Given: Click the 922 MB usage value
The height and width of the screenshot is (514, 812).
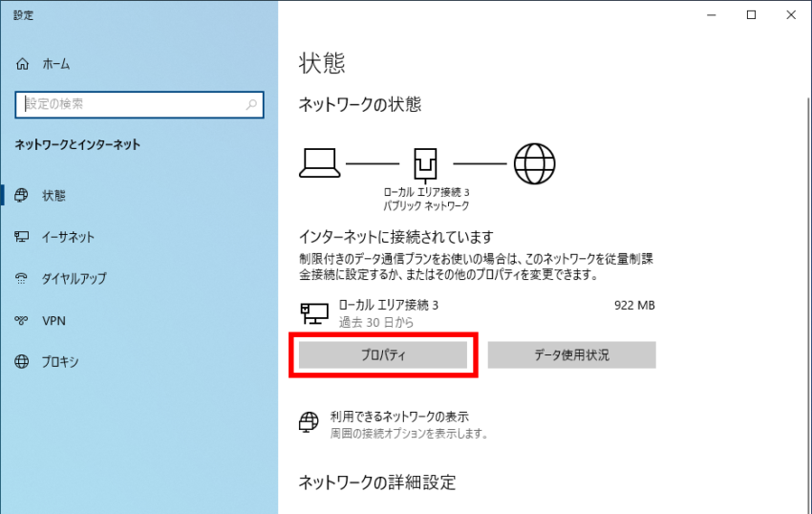Looking at the screenshot, I should [634, 305].
